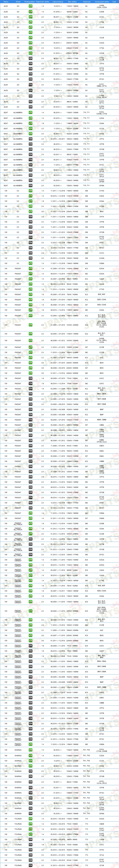
Task: Click engine code 'BWS' in VW CC row
Action: (101, 212)
